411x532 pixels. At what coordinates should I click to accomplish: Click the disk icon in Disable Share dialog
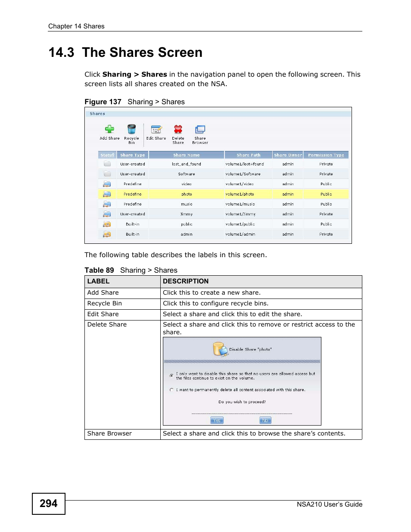click(x=219, y=349)
